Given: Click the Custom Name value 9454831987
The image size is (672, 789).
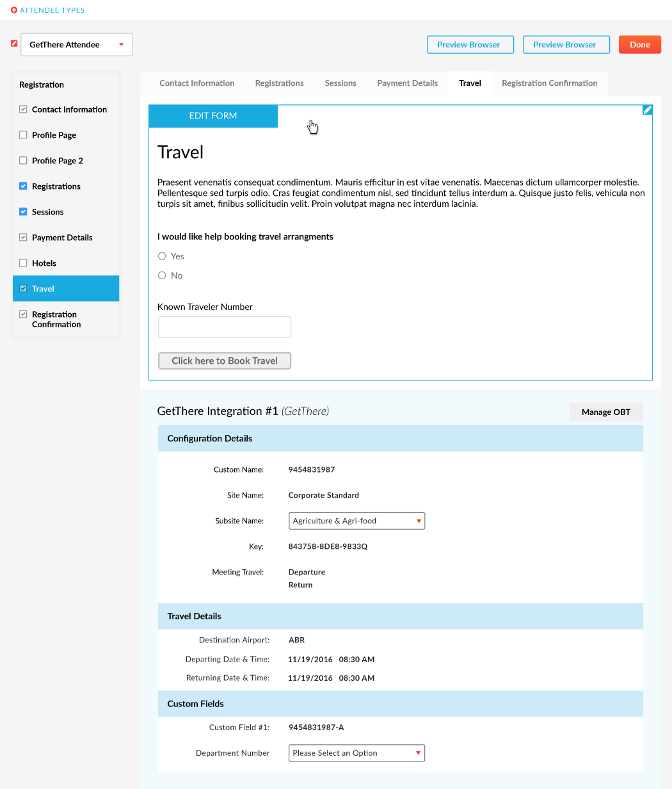Looking at the screenshot, I should (x=312, y=469).
